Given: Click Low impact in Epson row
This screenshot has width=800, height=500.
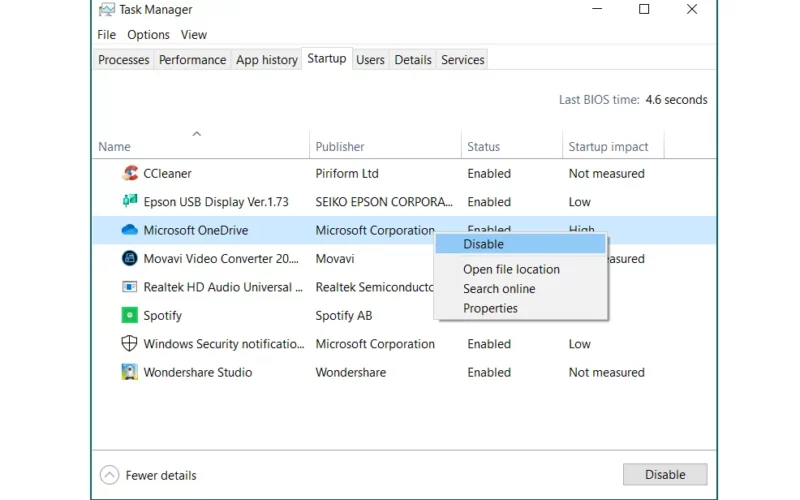Looking at the screenshot, I should (580, 202).
